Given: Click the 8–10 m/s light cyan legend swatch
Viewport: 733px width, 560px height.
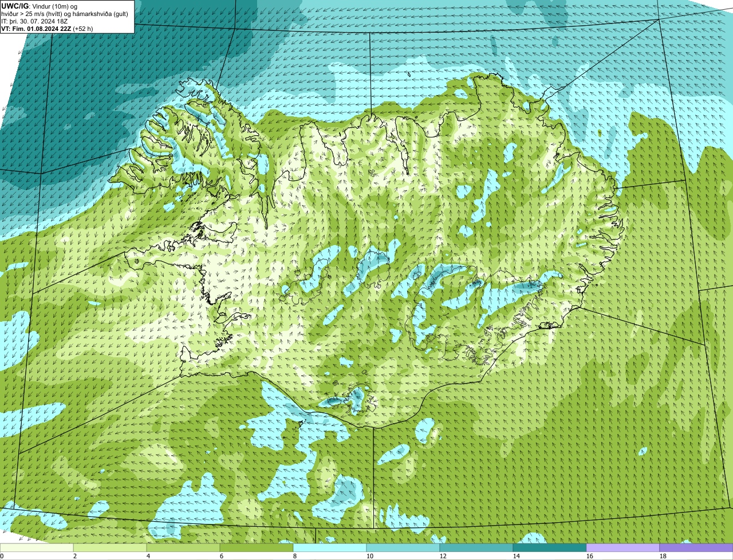Looking at the screenshot, I should click(330, 547).
